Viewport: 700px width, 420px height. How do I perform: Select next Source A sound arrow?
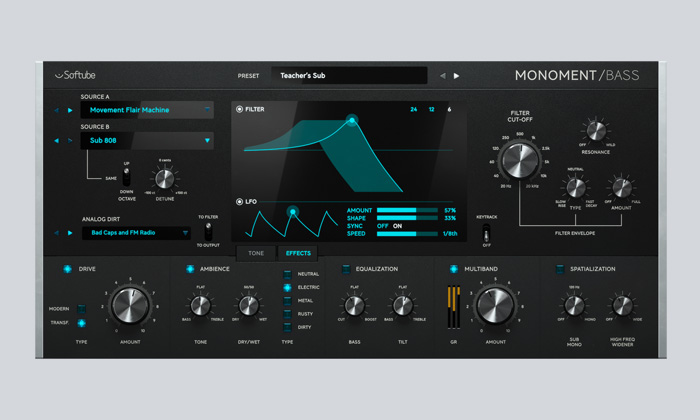pos(70,110)
